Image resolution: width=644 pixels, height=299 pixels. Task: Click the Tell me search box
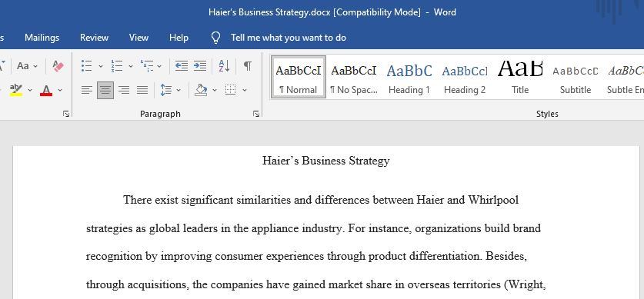(288, 38)
